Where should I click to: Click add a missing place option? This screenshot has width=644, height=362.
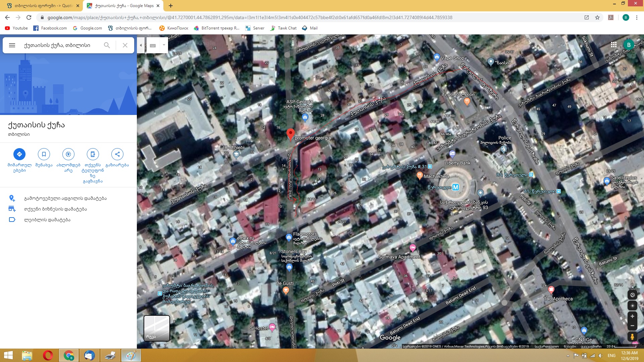click(x=65, y=198)
